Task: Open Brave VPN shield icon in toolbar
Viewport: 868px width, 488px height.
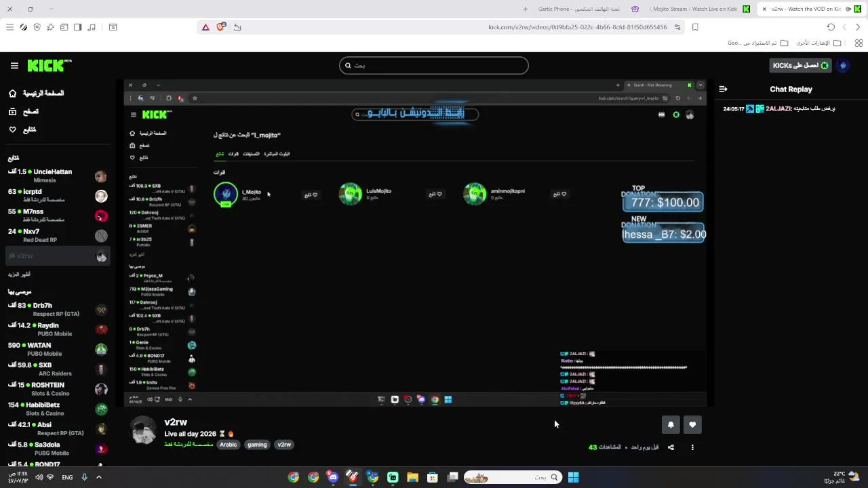Action: [37, 27]
